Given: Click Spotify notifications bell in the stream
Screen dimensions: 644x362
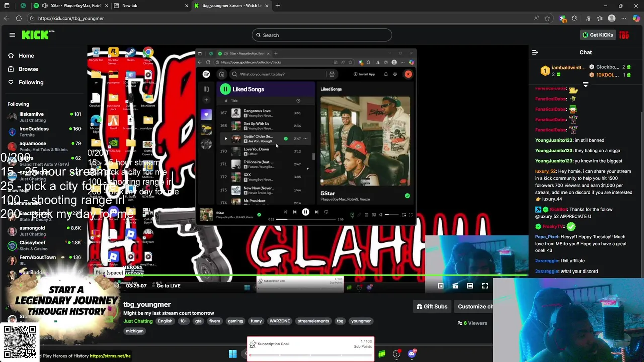Looking at the screenshot, I should pyautogui.click(x=386, y=74).
